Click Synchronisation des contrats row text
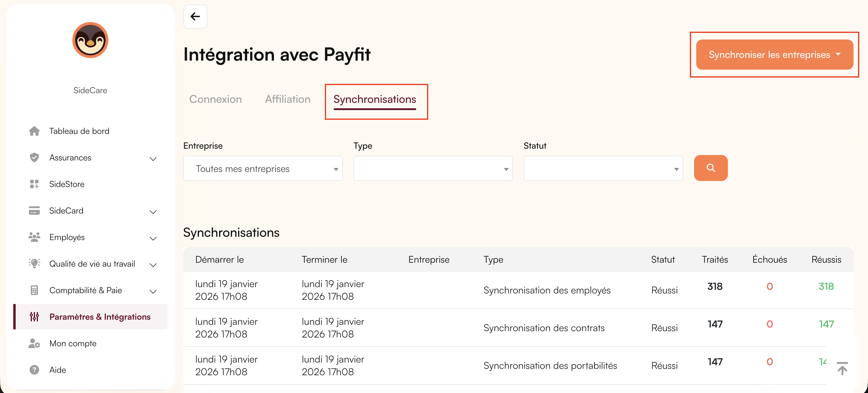 point(544,328)
